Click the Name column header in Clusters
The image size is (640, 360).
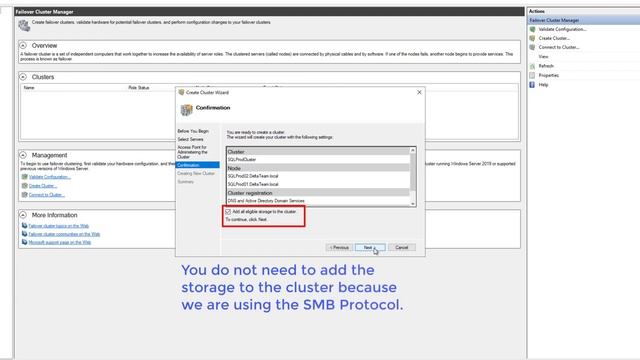pos(29,88)
